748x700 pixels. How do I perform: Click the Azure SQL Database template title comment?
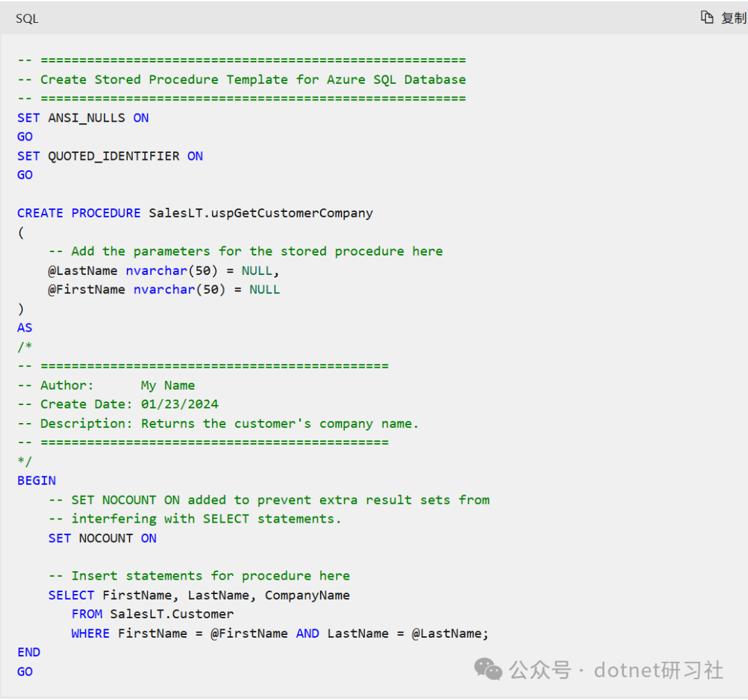(x=253, y=80)
